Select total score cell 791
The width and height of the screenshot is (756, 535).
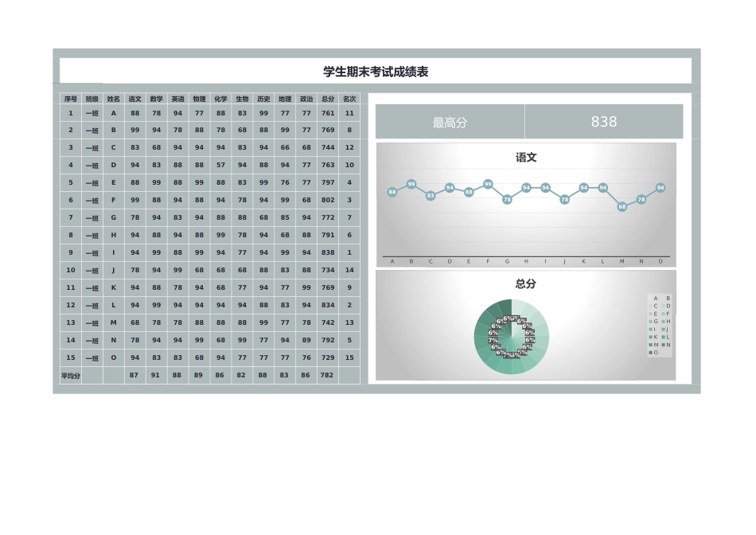[x=328, y=236]
